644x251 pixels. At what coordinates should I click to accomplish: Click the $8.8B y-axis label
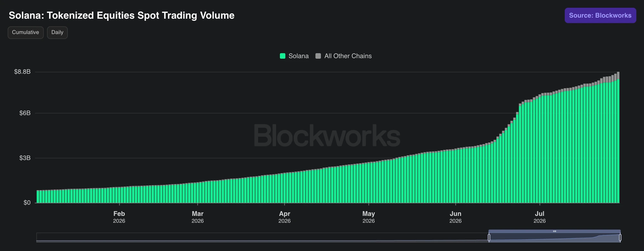(22, 72)
